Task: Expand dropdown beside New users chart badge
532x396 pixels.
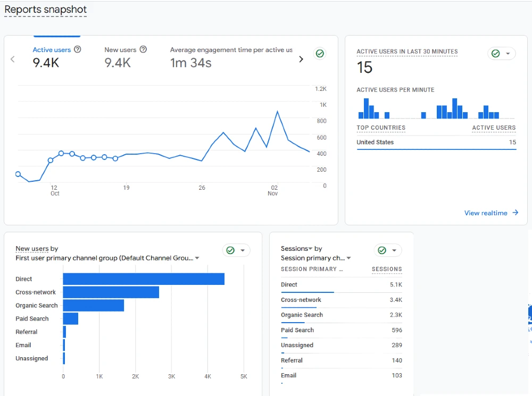Action: point(243,250)
